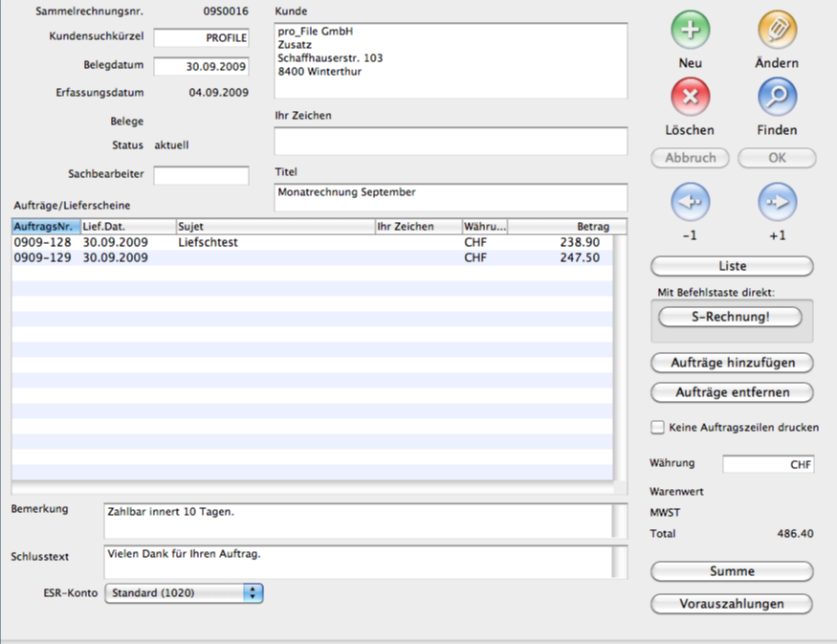Click the Aufträge entfernen button
This screenshot has height=644, width=837.
(732, 392)
